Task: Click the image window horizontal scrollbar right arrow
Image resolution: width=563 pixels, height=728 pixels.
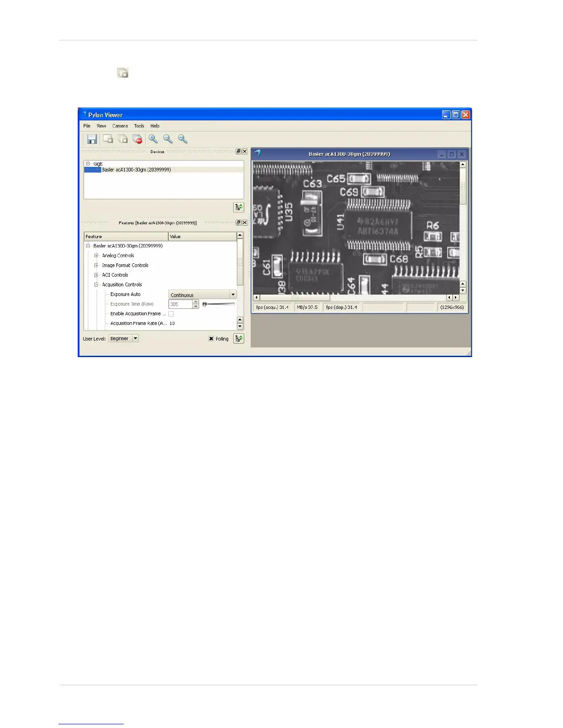Action: pyautogui.click(x=456, y=297)
